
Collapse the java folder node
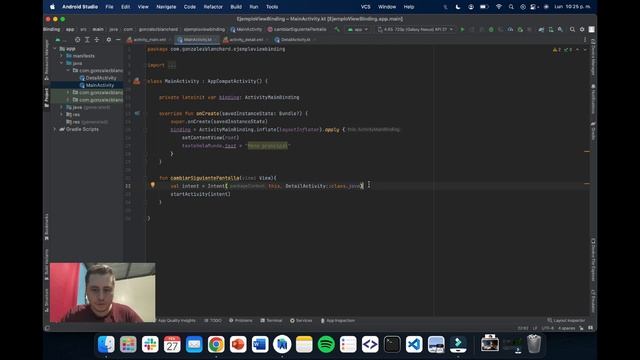[62, 63]
